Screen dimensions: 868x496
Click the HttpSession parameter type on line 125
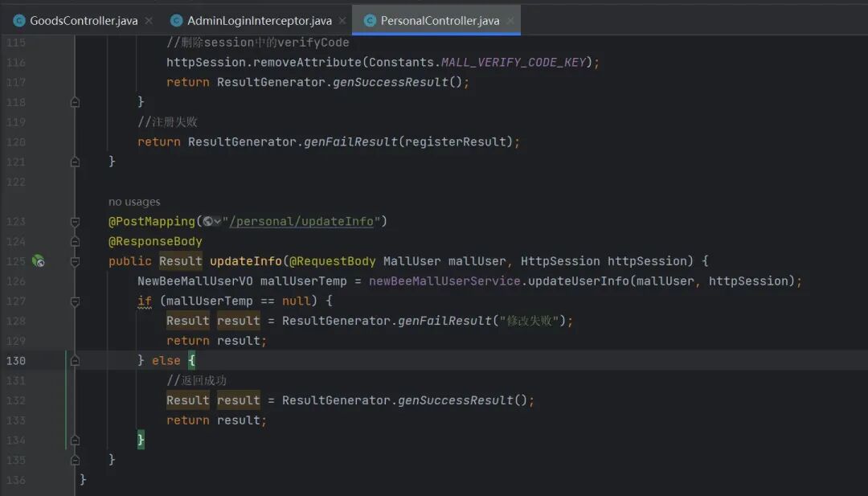tap(560, 261)
